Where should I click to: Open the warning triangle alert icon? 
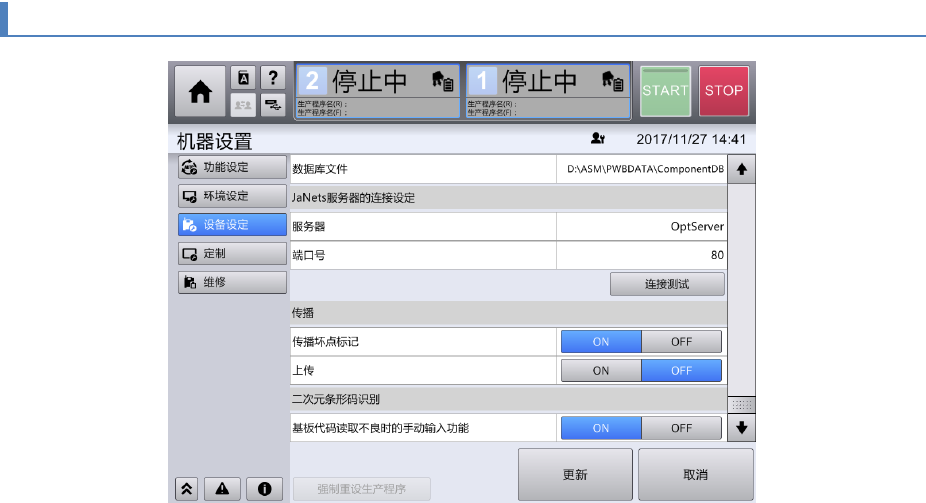tap(222, 489)
